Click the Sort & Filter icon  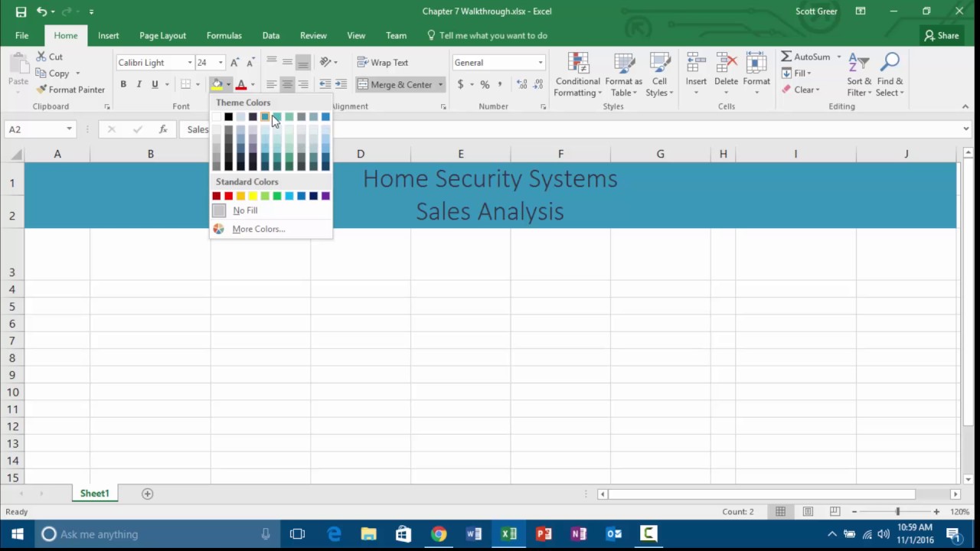click(858, 63)
